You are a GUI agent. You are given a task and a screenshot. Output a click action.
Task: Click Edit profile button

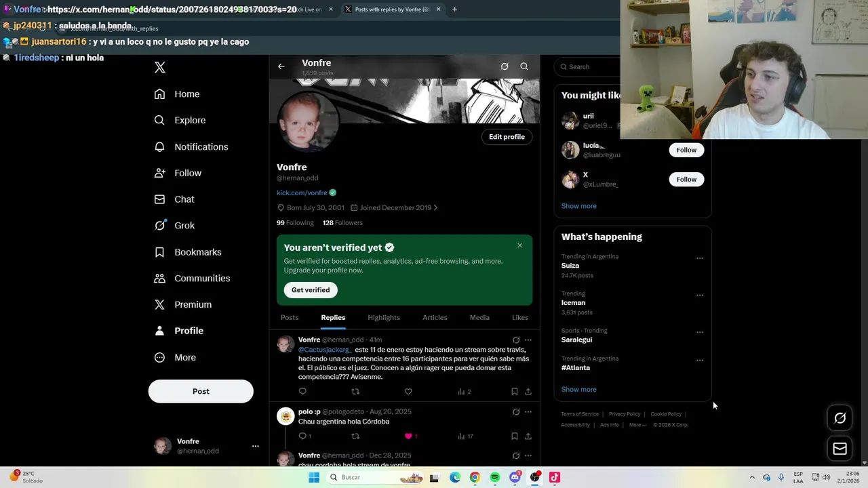(x=507, y=137)
